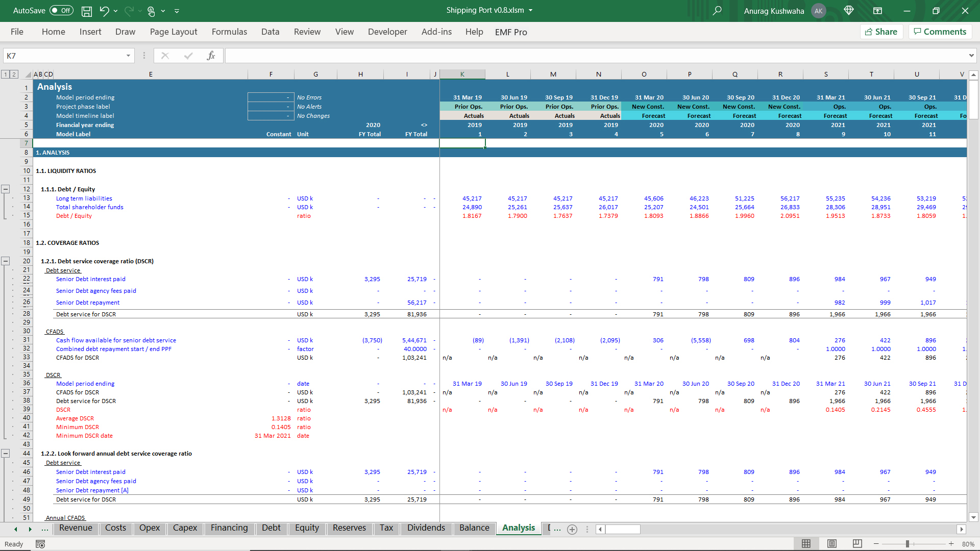Switch to the Financing sheet tab
Screen dimensions: 980x551
(229, 528)
